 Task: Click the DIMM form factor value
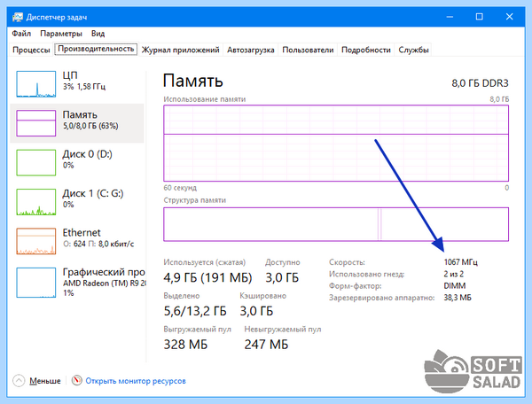(455, 285)
